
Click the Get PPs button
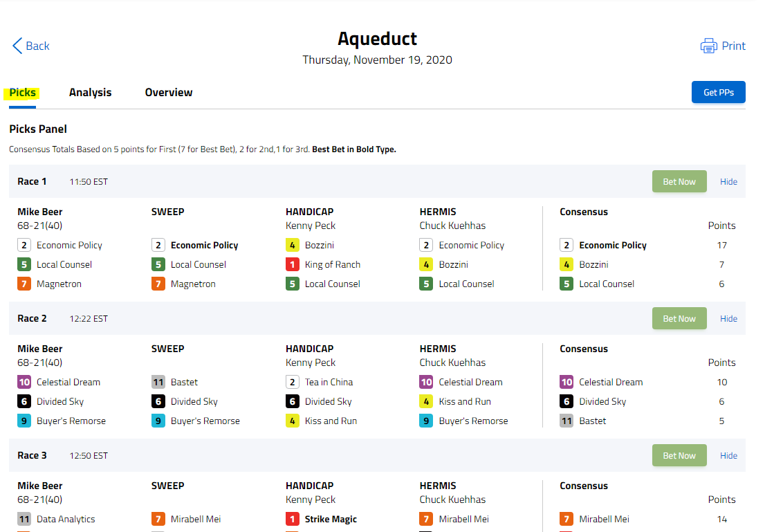[x=719, y=93]
